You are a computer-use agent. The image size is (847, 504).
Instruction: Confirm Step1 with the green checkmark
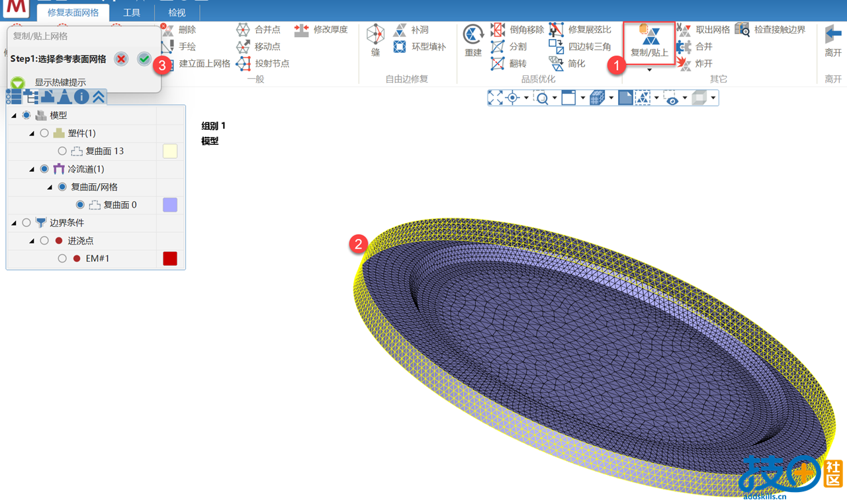click(x=144, y=59)
